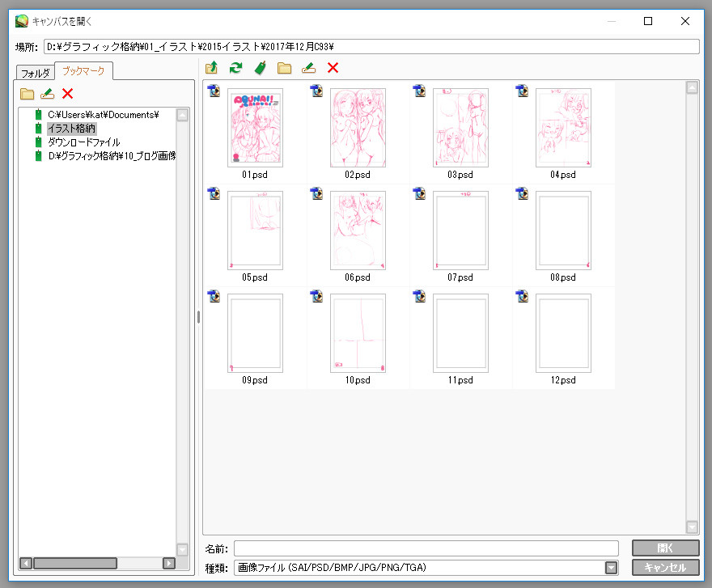Select the 02.psd thumbnail
Viewport: 712px width, 588px height.
(358, 128)
